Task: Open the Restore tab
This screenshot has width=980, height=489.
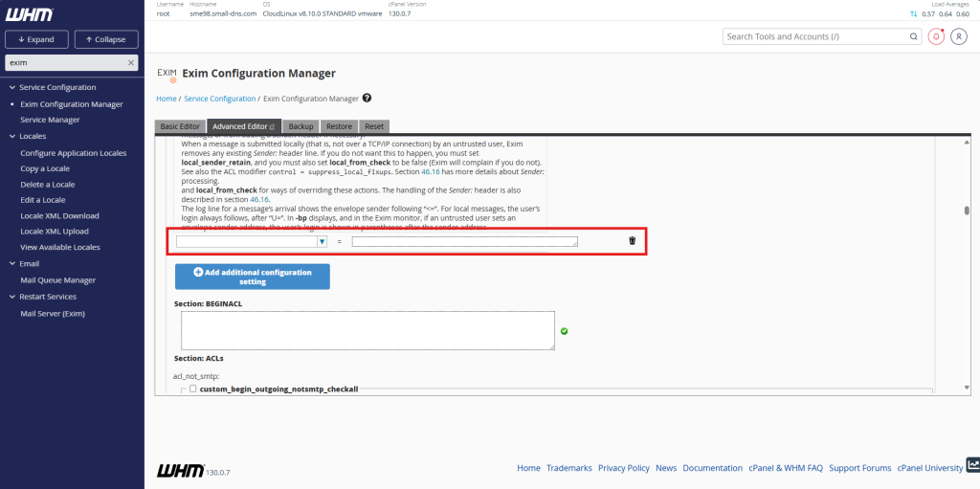Action: point(340,126)
